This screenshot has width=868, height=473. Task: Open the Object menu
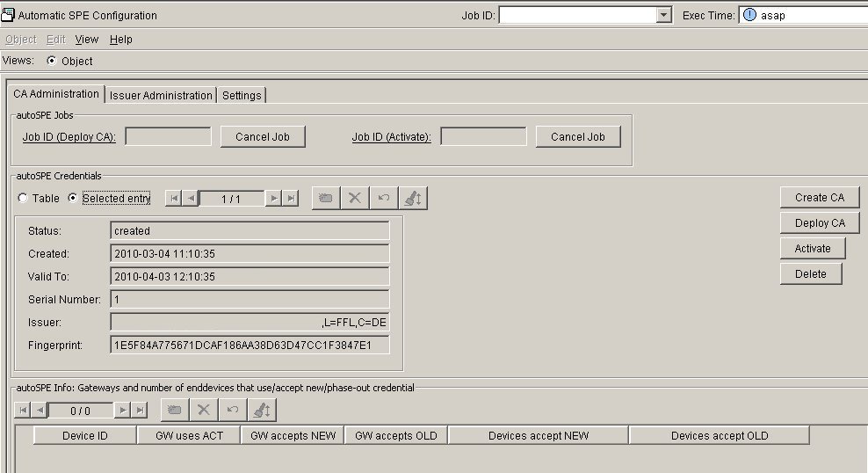click(20, 40)
